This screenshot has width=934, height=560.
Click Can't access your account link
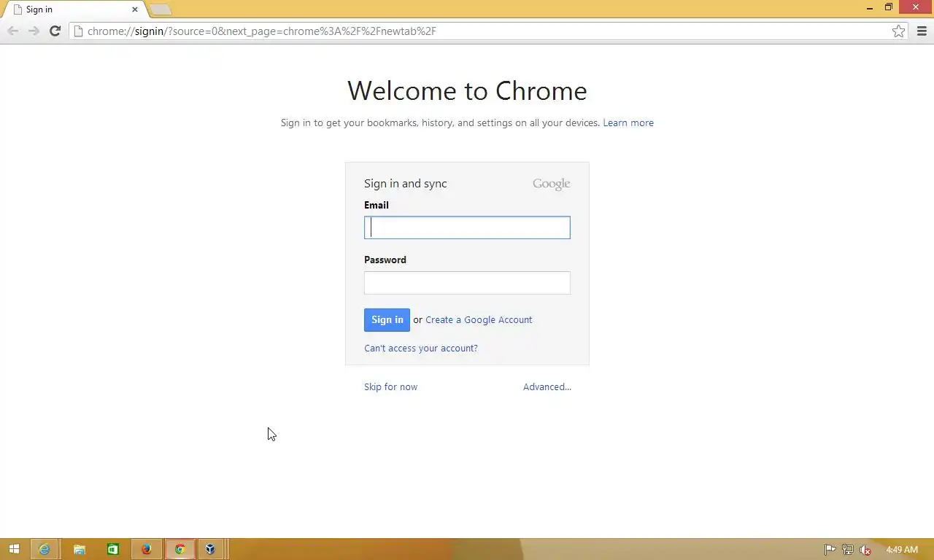point(421,348)
